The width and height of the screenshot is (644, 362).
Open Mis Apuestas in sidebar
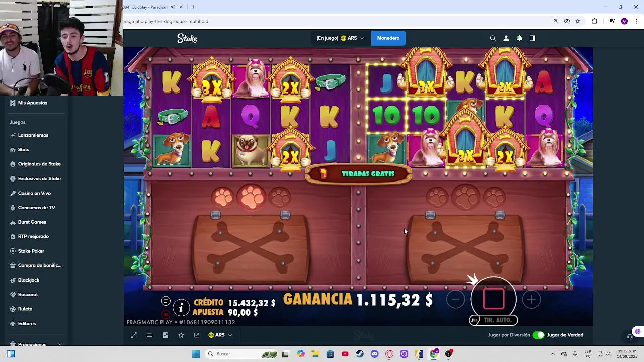[33, 103]
